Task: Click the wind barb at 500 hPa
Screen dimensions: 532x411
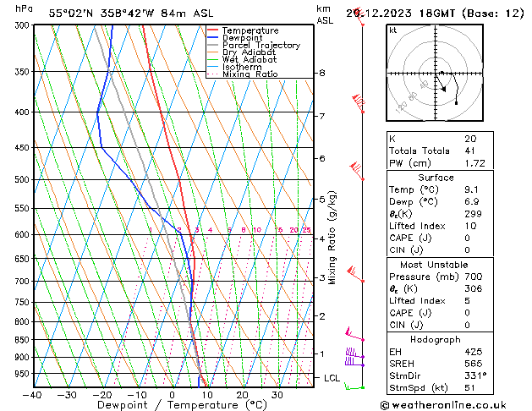Action: point(357,171)
